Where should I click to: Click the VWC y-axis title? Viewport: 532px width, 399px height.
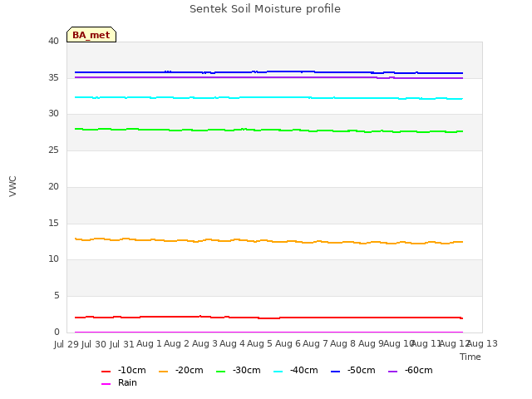point(12,186)
